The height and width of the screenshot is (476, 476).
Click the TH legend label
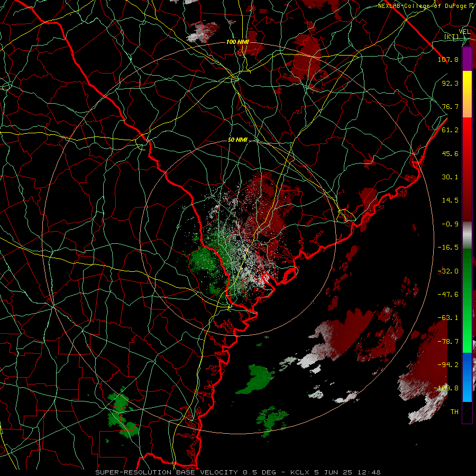[454, 412]
